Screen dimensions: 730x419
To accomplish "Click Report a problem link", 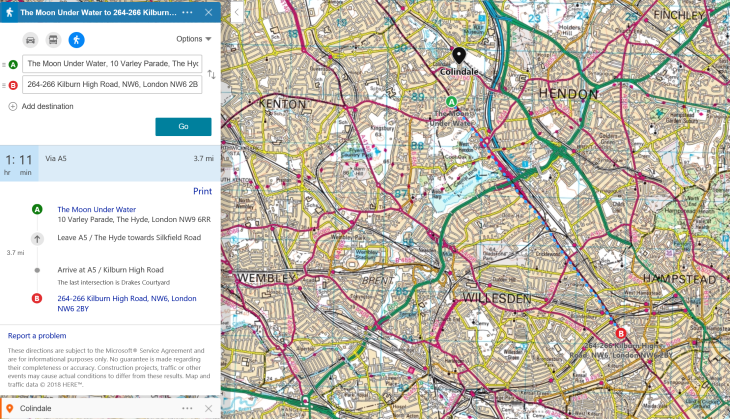I will pos(37,336).
